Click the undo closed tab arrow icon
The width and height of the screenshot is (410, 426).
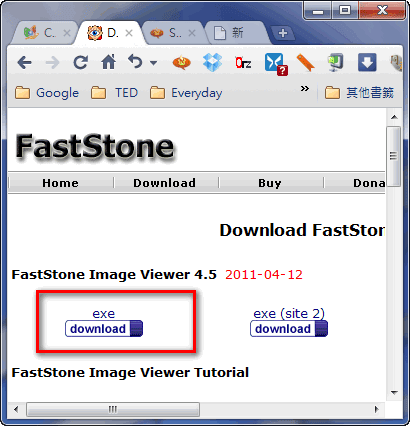pos(135,62)
